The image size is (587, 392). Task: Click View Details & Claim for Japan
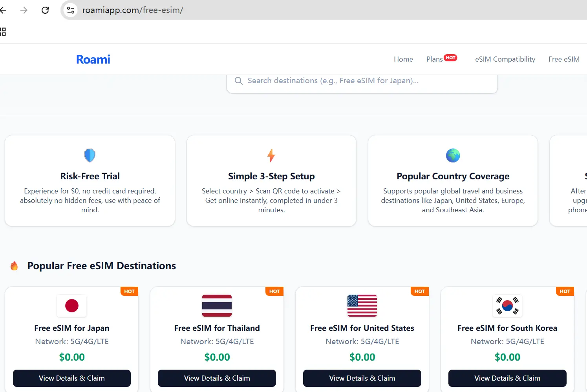click(x=72, y=378)
